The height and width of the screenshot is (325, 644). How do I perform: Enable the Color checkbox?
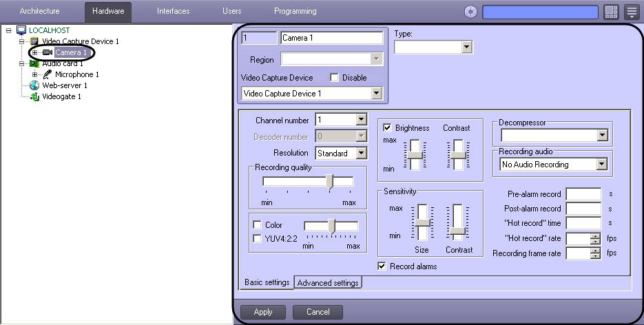point(257,225)
